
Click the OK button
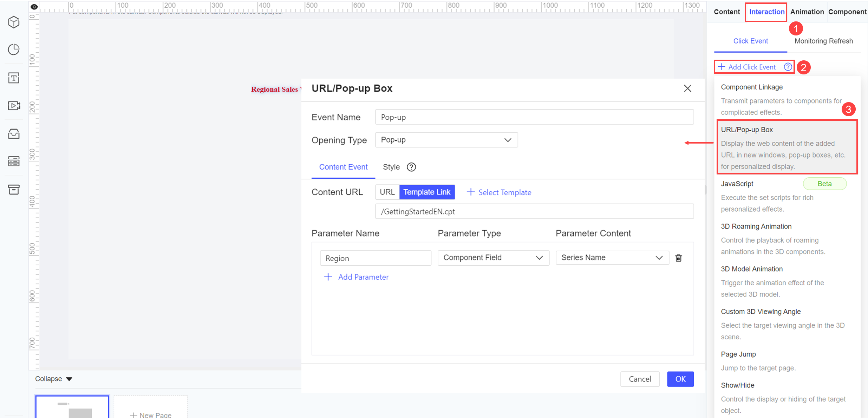[680, 379]
